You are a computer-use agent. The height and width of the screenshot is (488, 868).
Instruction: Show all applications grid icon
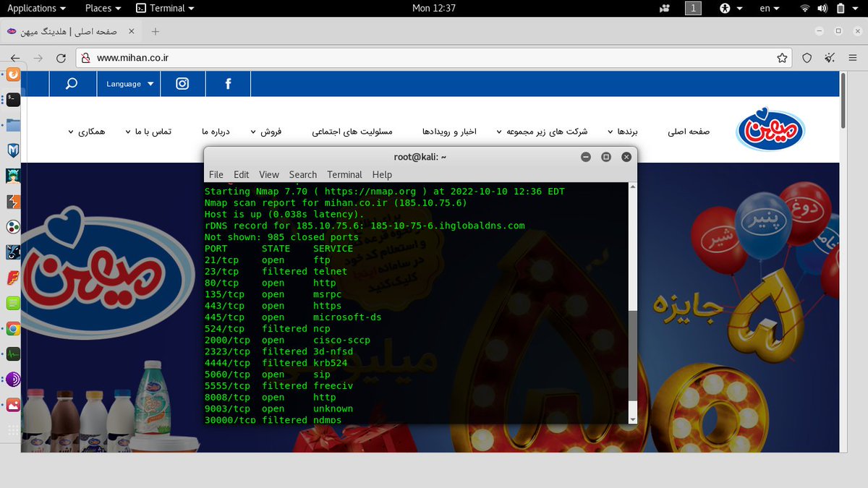pyautogui.click(x=12, y=431)
